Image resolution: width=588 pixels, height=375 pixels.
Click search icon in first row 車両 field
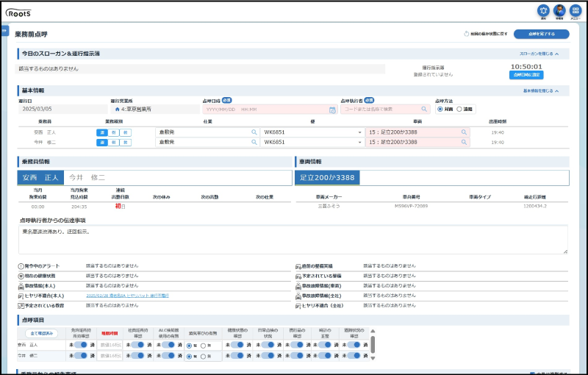tap(464, 132)
